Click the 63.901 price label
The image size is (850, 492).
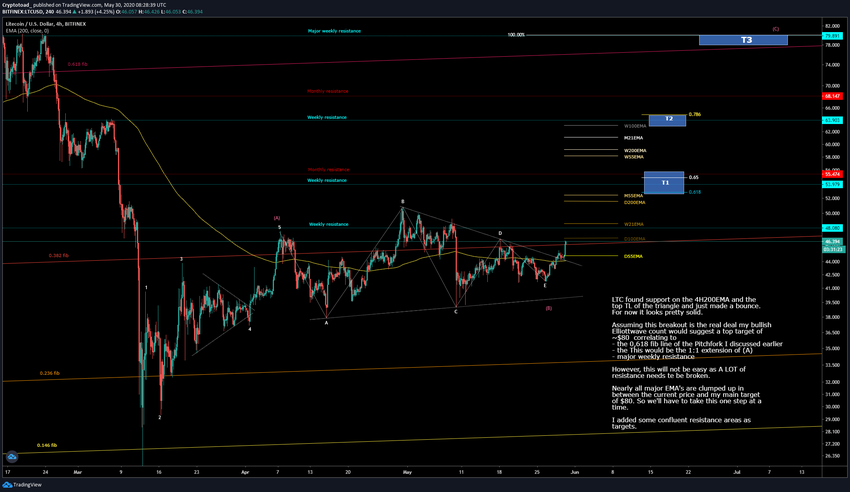click(832, 120)
